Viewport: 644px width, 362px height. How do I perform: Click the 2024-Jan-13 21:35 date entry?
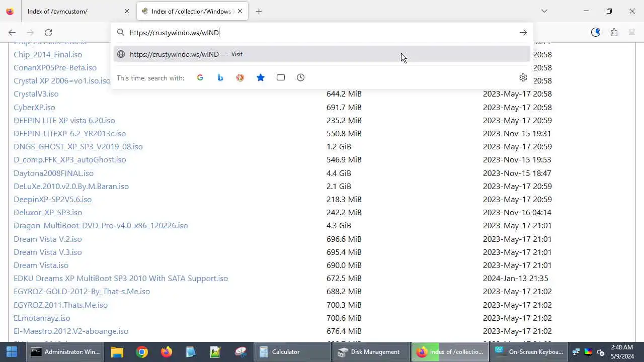click(516, 278)
